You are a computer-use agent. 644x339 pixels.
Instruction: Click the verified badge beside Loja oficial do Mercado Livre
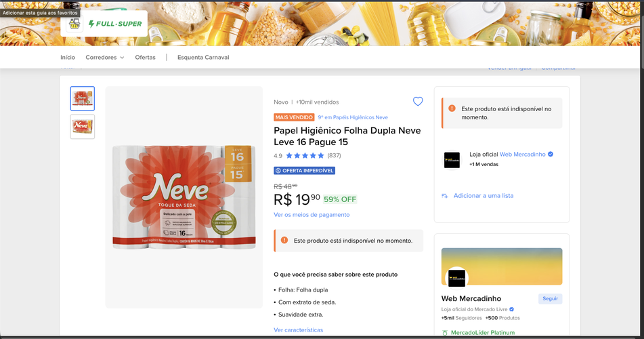coord(512,309)
